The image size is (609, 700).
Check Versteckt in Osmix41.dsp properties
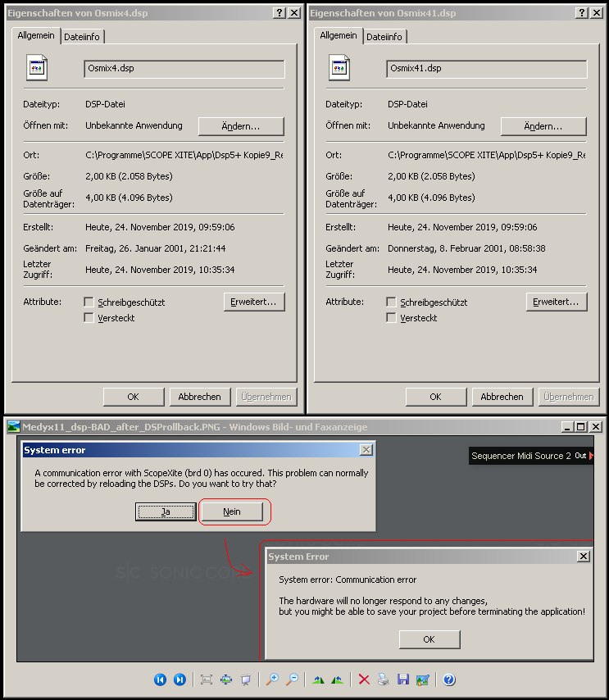pyautogui.click(x=391, y=318)
